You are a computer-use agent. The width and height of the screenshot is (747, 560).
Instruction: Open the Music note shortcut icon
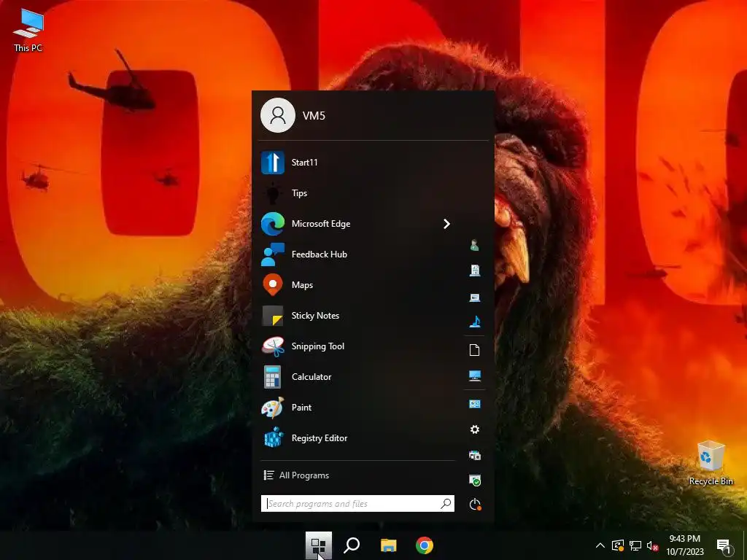pyautogui.click(x=474, y=322)
